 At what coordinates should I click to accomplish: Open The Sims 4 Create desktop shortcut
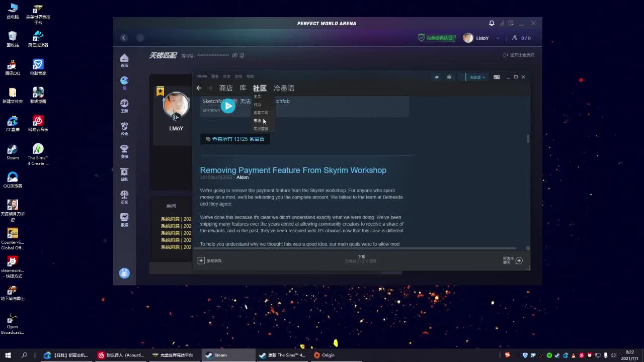click(x=38, y=154)
